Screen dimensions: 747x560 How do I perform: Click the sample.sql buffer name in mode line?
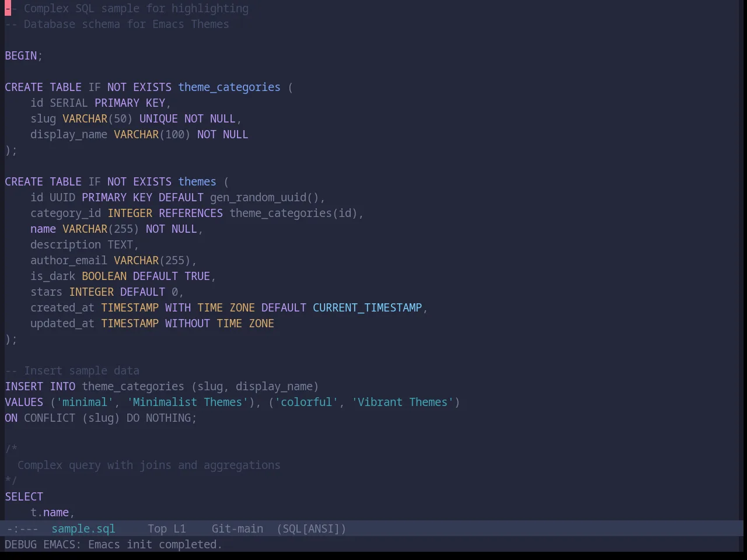[x=83, y=528]
